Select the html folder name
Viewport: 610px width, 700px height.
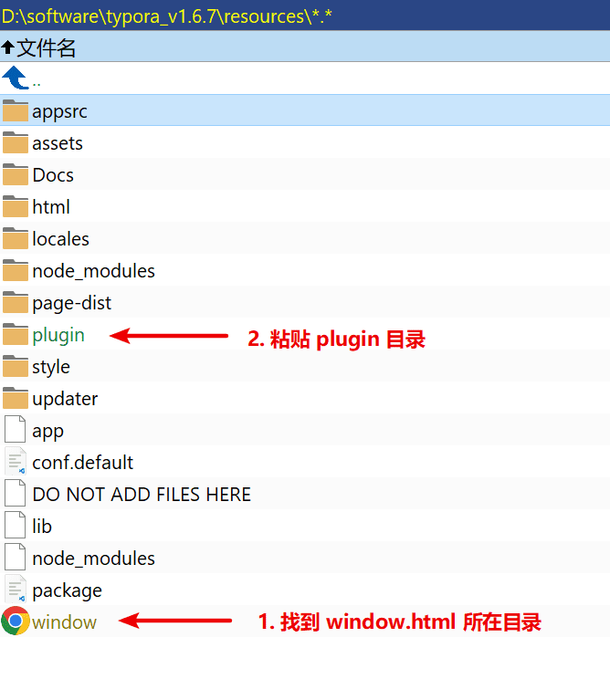(x=51, y=206)
